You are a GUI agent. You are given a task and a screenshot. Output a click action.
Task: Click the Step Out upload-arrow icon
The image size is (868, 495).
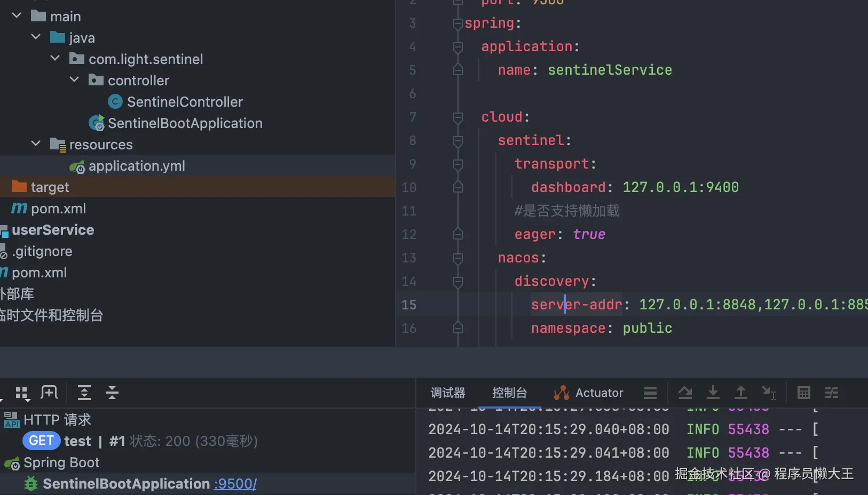point(740,393)
